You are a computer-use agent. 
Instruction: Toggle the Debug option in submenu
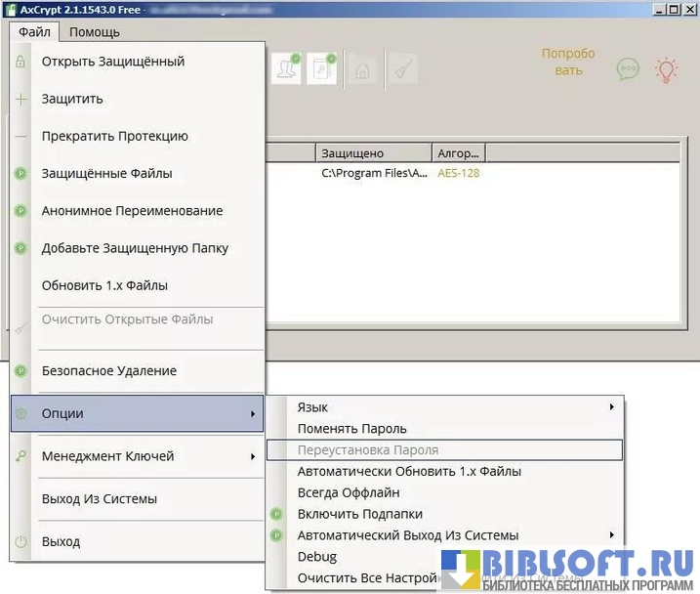pyautogui.click(x=316, y=556)
